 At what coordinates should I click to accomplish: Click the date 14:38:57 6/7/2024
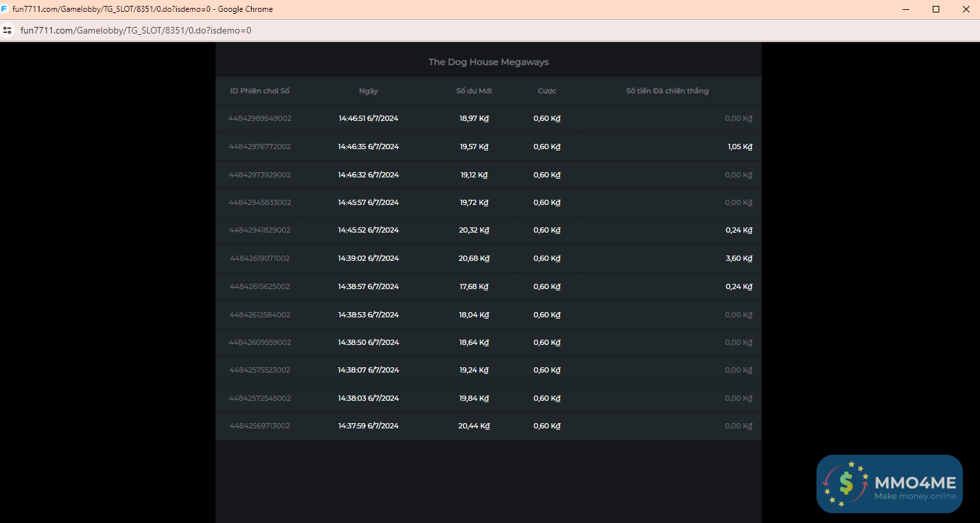pos(368,286)
